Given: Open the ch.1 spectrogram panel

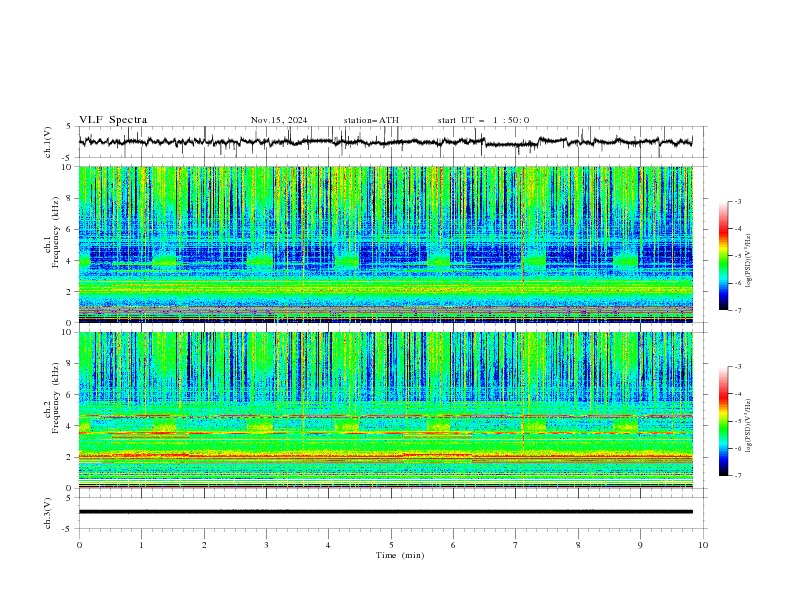Looking at the screenshot, I should pyautogui.click(x=385, y=244).
